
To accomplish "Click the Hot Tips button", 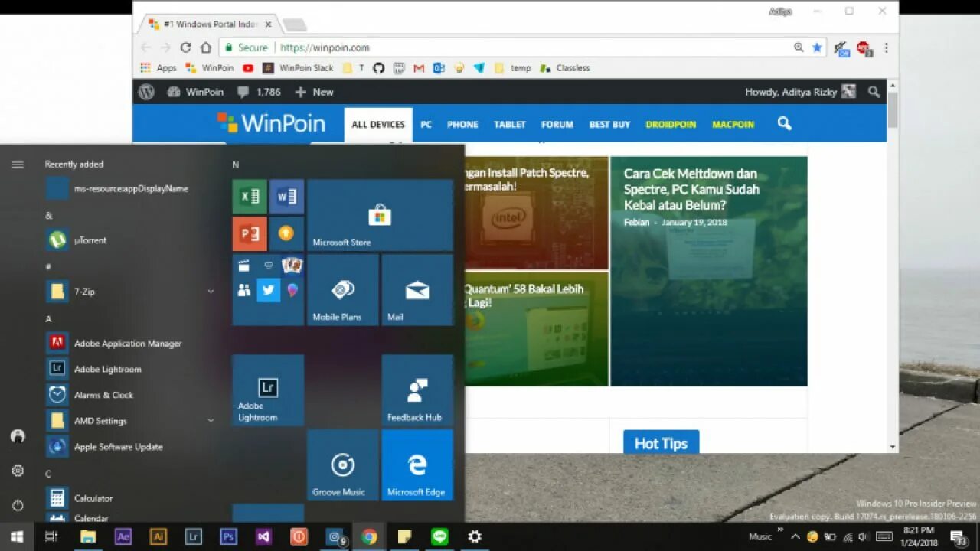I will pos(661,443).
